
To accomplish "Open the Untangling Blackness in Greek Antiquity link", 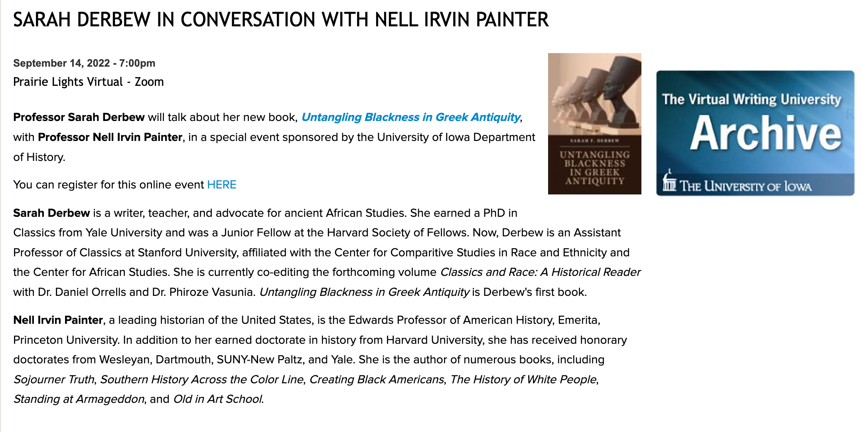I will (411, 117).
